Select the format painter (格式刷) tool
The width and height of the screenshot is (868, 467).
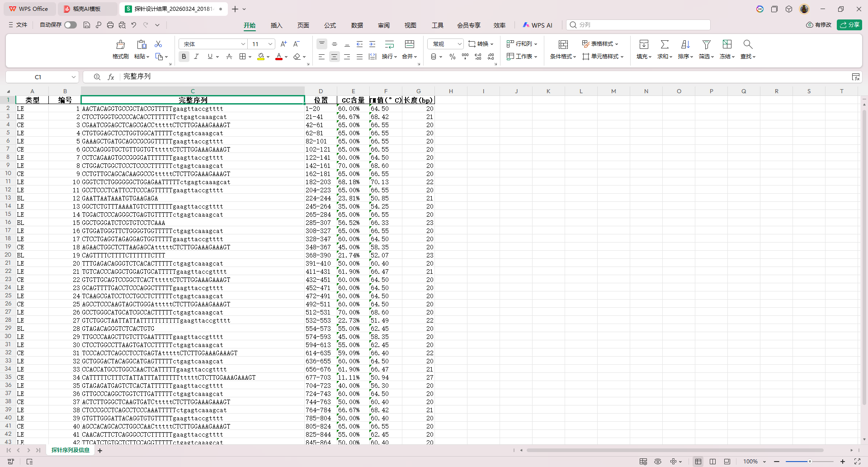pyautogui.click(x=120, y=49)
